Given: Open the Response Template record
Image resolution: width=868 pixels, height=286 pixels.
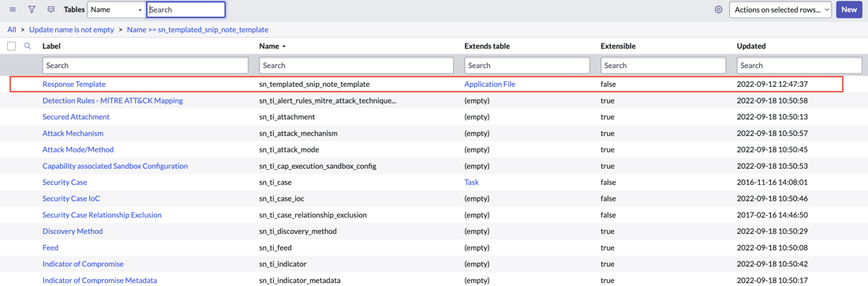Looking at the screenshot, I should (x=74, y=85).
